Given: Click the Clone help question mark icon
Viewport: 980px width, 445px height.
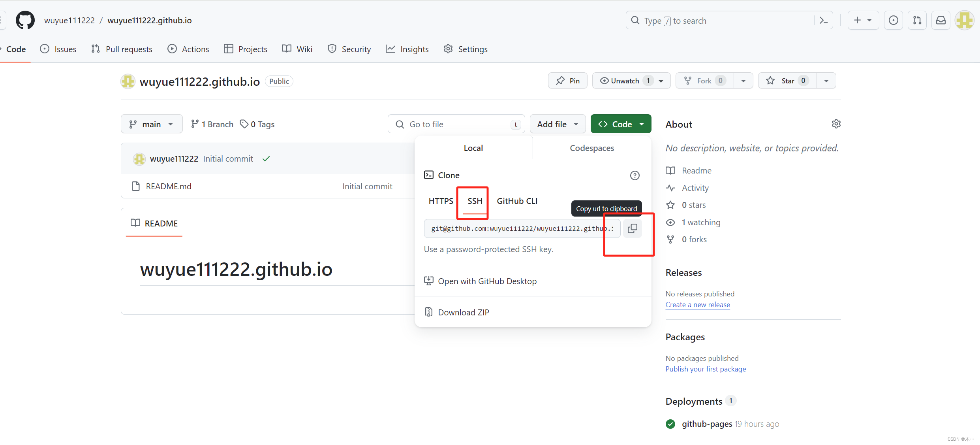Looking at the screenshot, I should (x=635, y=175).
